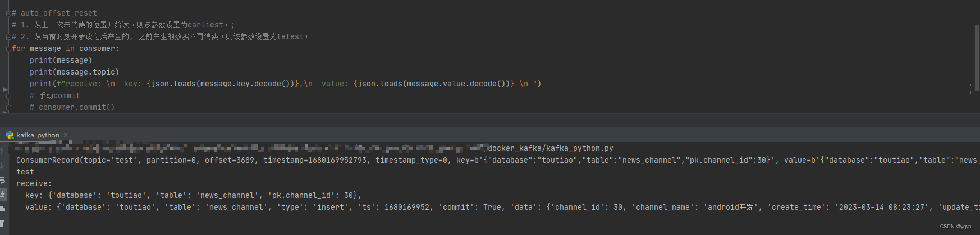The image size is (980, 235).
Task: Click the Python icon on kafka_python tab
Action: (10, 135)
